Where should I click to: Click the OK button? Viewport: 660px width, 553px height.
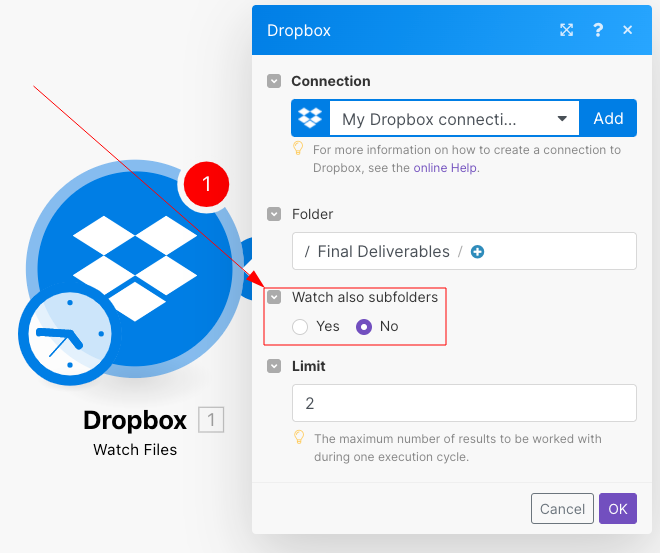617,508
